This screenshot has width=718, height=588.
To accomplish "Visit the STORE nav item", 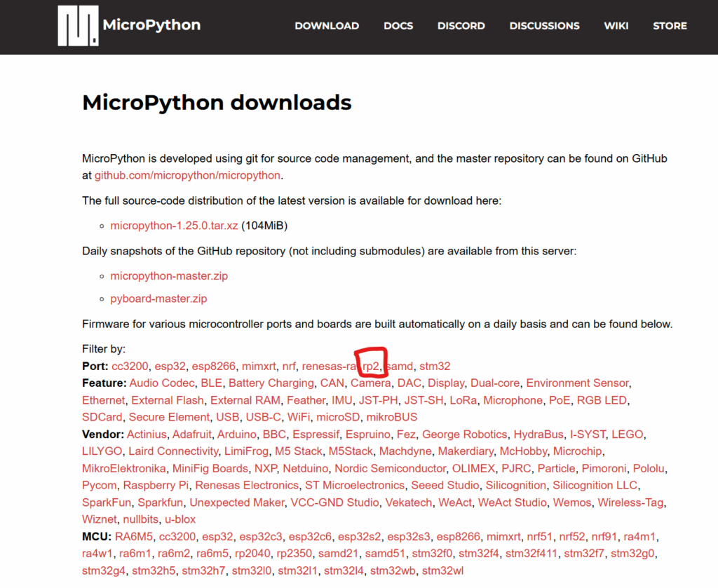I will (x=670, y=26).
